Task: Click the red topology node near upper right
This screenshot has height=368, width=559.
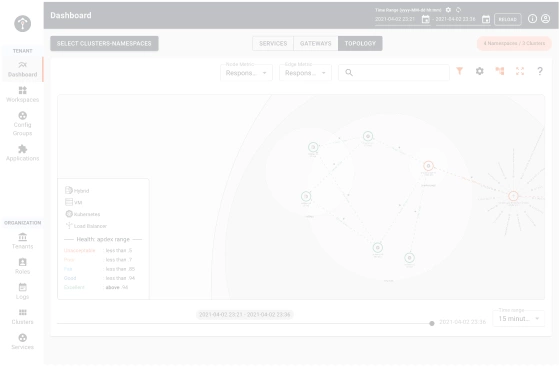Action: [428, 166]
